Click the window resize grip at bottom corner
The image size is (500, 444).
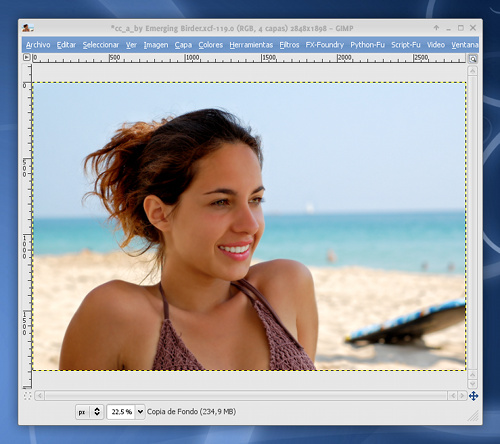coord(474,416)
